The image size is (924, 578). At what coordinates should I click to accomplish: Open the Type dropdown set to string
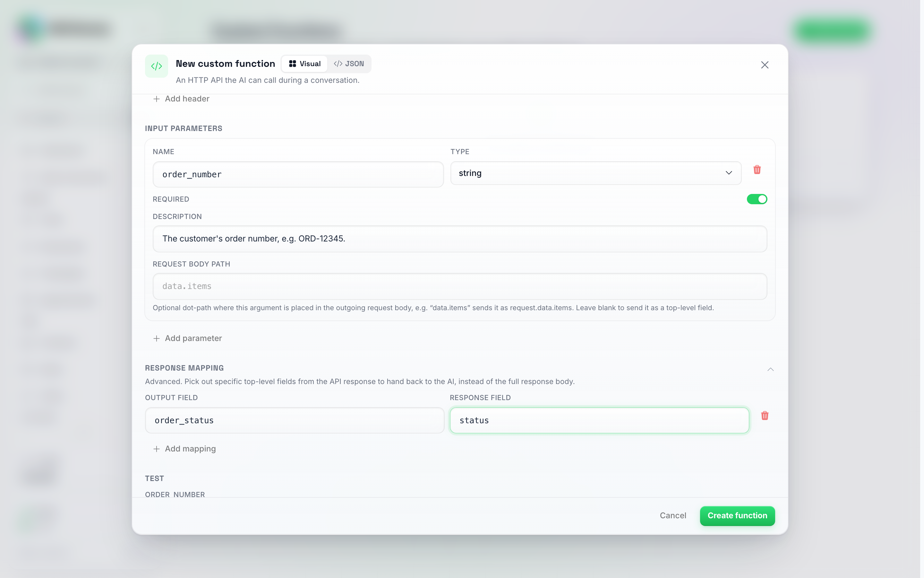coord(596,173)
